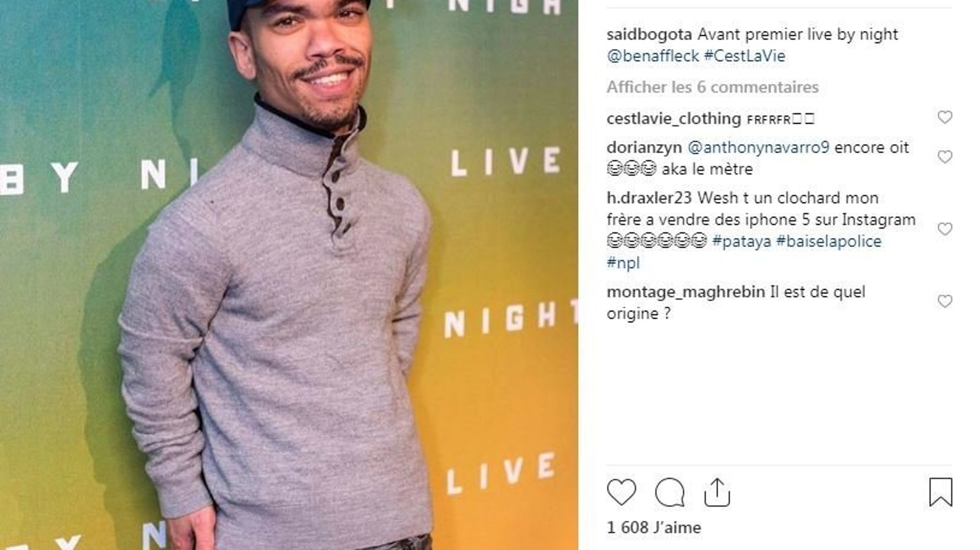Heart the h.draxler23 comment
Screen dimensions: 980x550
[945, 229]
